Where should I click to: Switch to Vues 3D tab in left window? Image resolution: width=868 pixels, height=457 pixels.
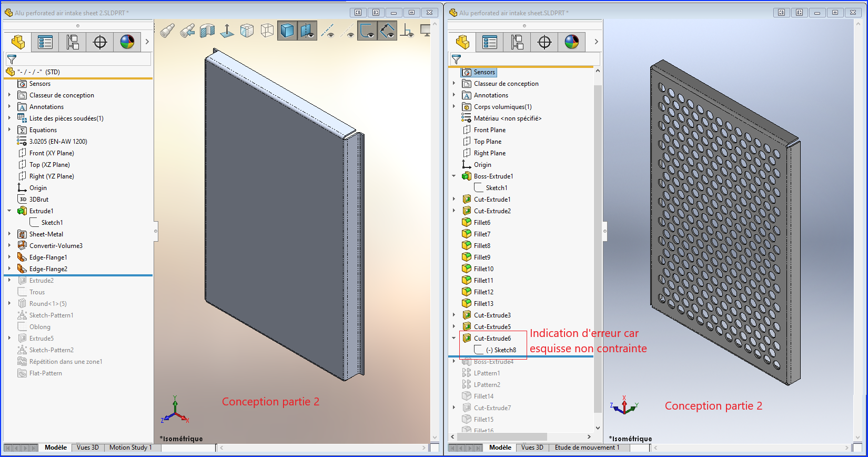pyautogui.click(x=88, y=448)
